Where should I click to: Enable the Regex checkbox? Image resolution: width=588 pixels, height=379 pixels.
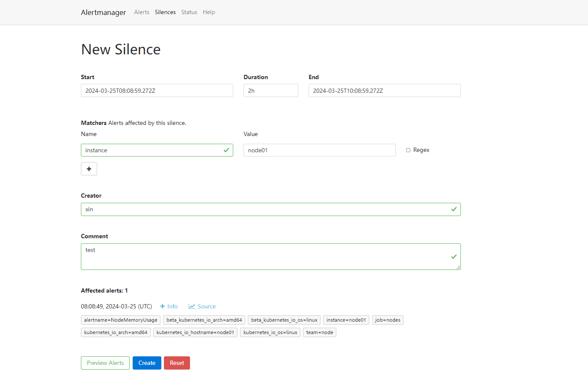408,150
